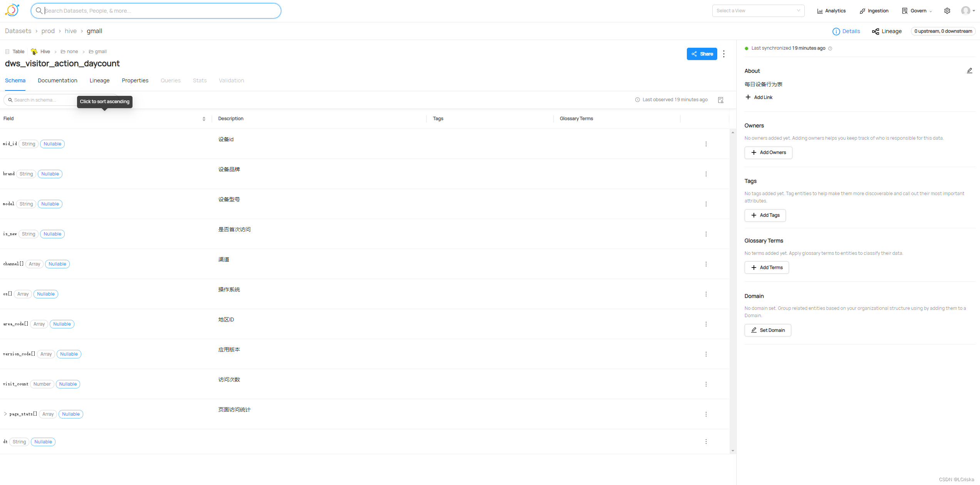
Task: Click the schema table scrollbar down arrow
Action: click(733, 451)
